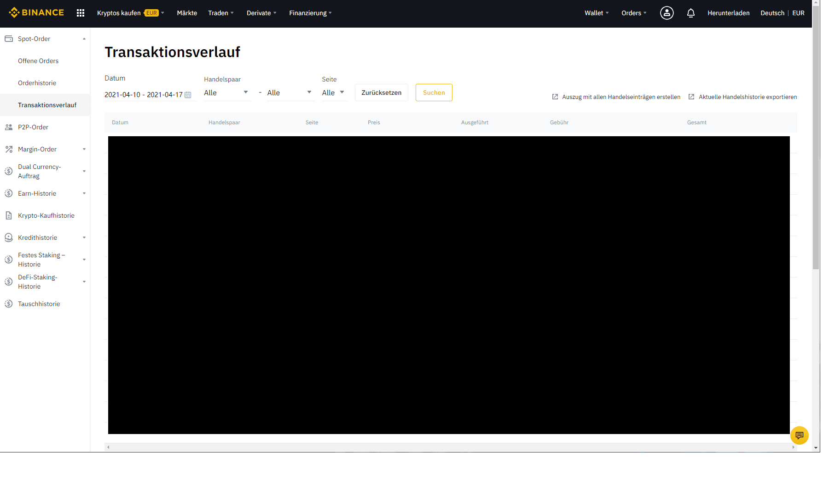
Task: Click the P2P-Order people icon
Action: [9, 127]
